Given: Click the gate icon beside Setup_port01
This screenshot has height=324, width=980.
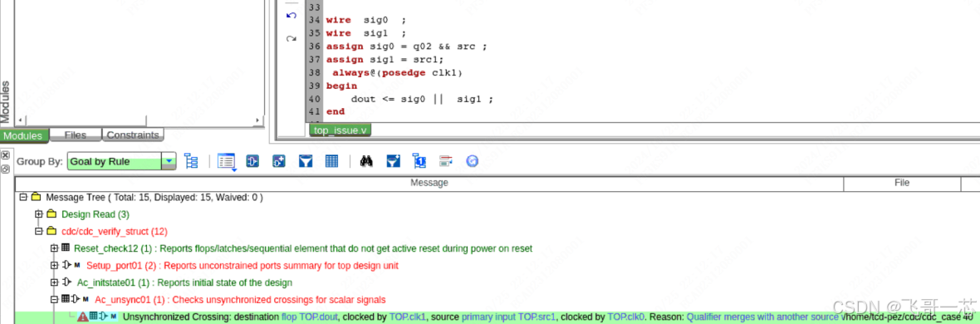Looking at the screenshot, I should pos(67,265).
